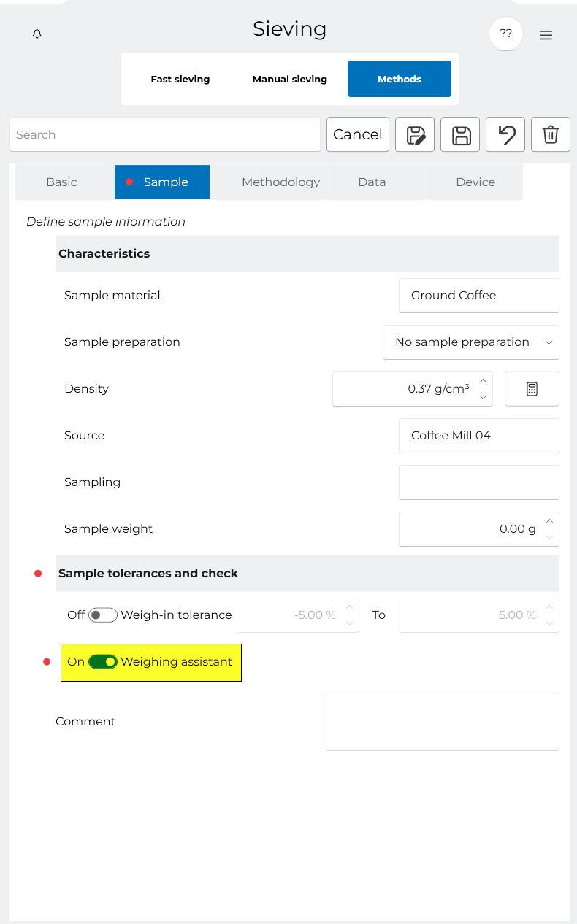Image resolution: width=577 pixels, height=924 pixels.
Task: Open the Methodology tab
Action: click(281, 182)
